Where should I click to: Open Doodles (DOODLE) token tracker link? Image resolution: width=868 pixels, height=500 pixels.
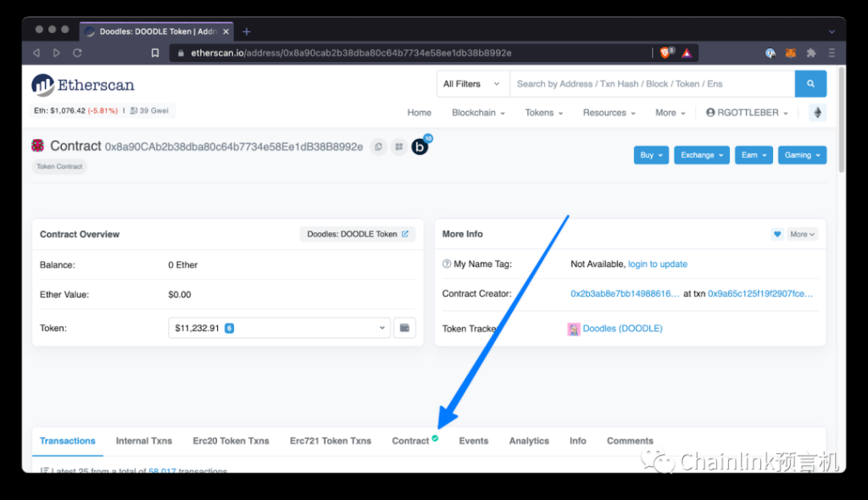pyautogui.click(x=622, y=328)
